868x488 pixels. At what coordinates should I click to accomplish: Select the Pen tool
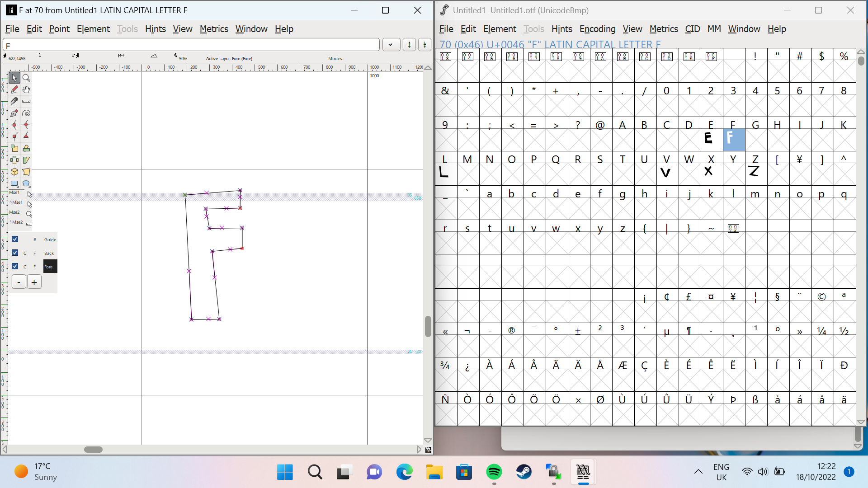[14, 113]
